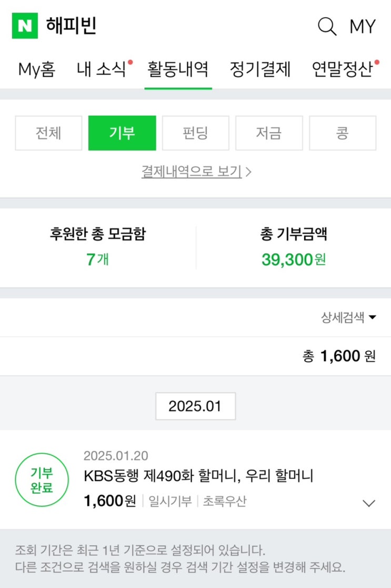This screenshot has width=391, height=588.
Task: Click the 7개 supported fundraisers count
Action: click(97, 259)
